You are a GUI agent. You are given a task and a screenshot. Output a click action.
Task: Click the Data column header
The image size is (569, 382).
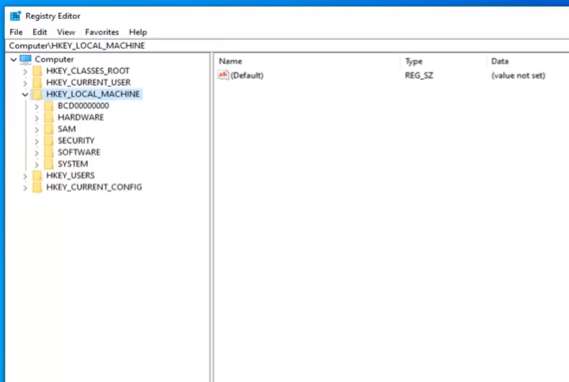click(499, 61)
